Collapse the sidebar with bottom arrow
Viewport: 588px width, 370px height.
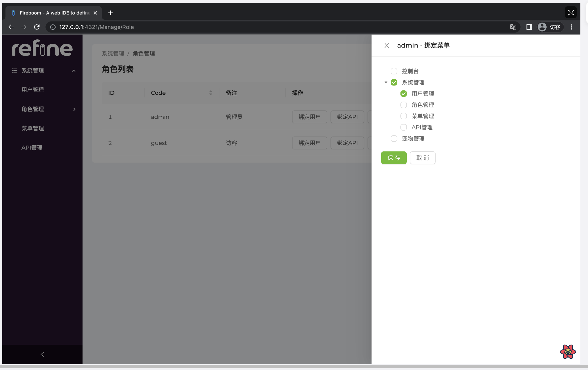tap(42, 354)
